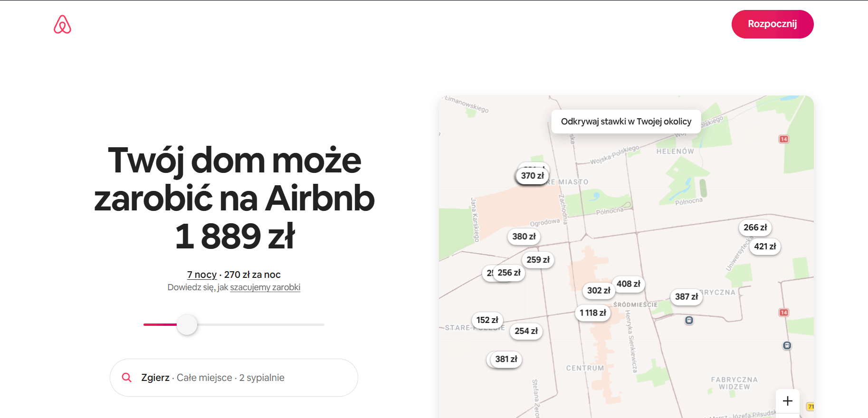Click the 381 zł price marker
Screen dimensions: 868x418
[506, 359]
